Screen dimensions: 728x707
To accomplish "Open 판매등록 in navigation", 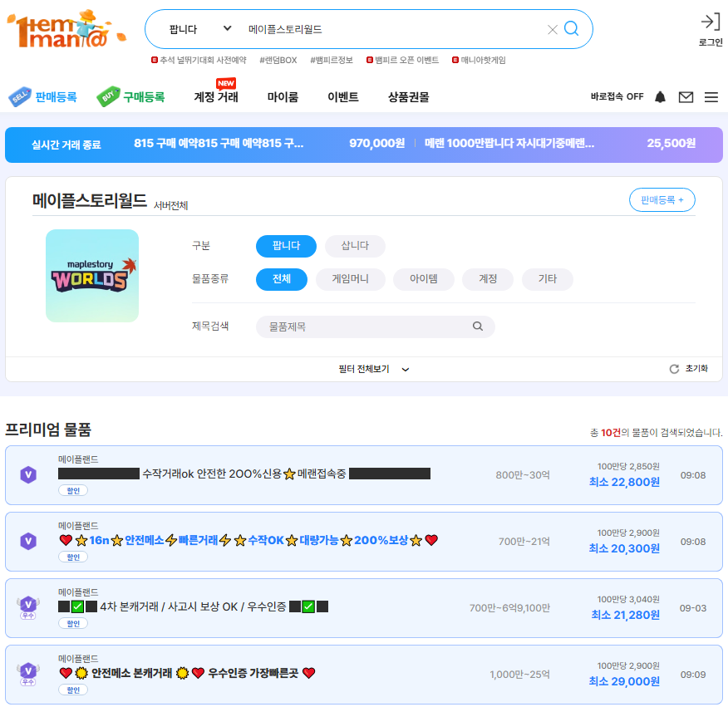I will coord(56,97).
